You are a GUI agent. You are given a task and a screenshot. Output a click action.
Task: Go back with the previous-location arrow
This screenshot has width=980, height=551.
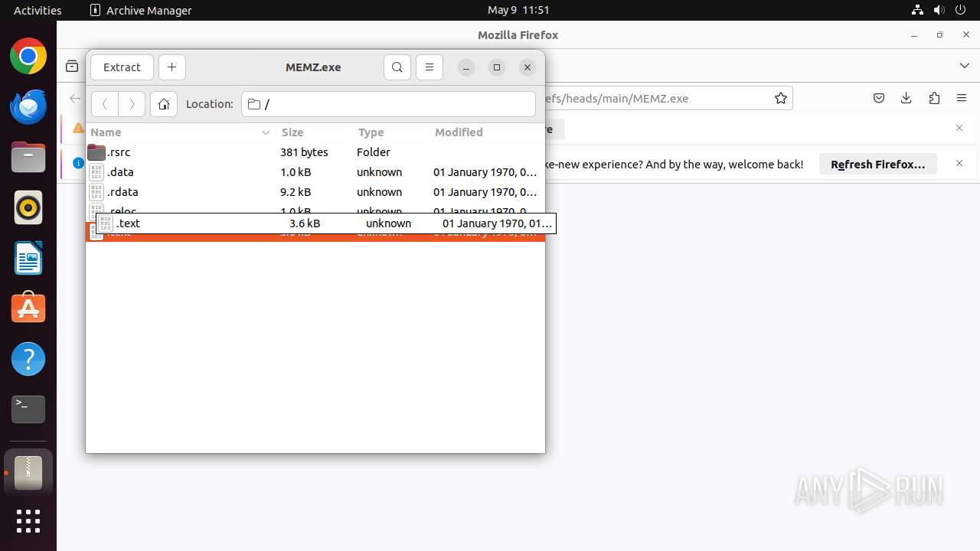click(105, 104)
